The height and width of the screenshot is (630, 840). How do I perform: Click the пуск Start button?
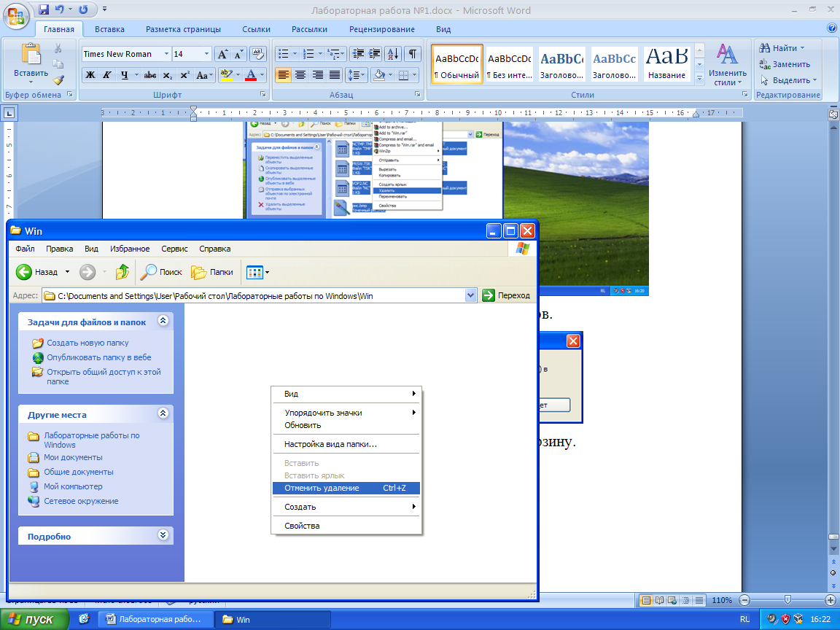(x=34, y=619)
